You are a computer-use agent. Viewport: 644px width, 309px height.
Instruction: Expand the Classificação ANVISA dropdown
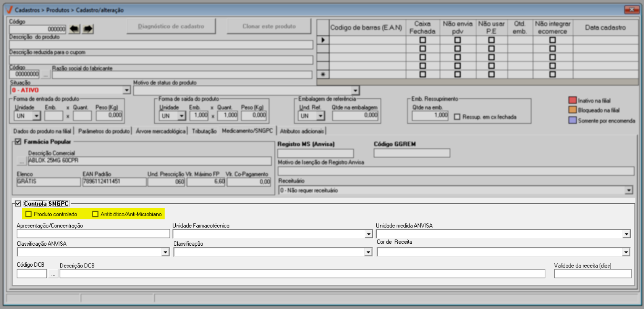[x=165, y=252]
